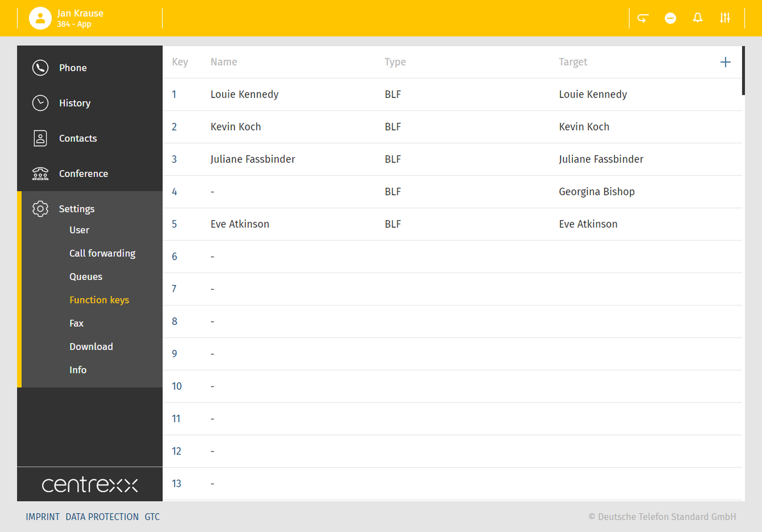Select Call forwarding under Settings
Image resolution: width=762 pixels, height=532 pixels.
[102, 253]
